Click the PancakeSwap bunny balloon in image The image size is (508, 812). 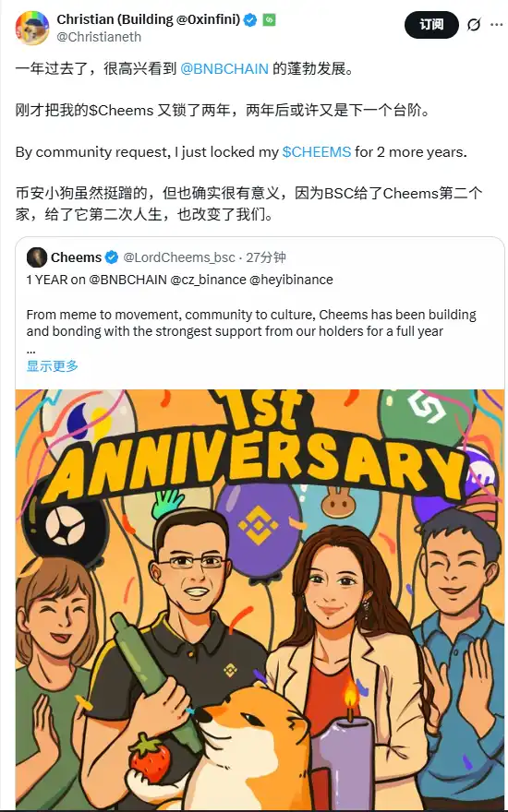click(337, 505)
